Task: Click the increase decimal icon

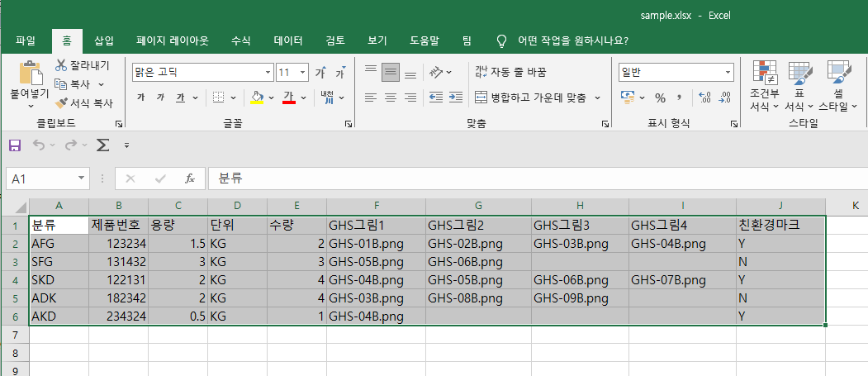Action: [705, 98]
